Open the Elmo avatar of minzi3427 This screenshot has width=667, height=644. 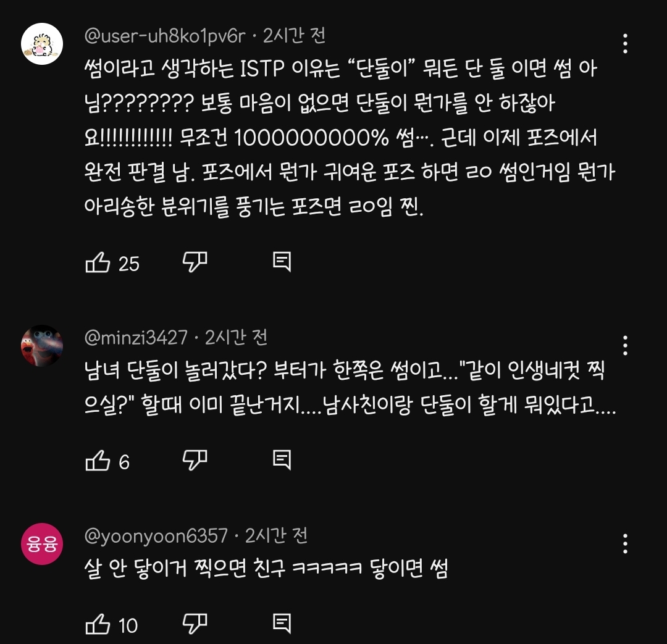tap(42, 345)
